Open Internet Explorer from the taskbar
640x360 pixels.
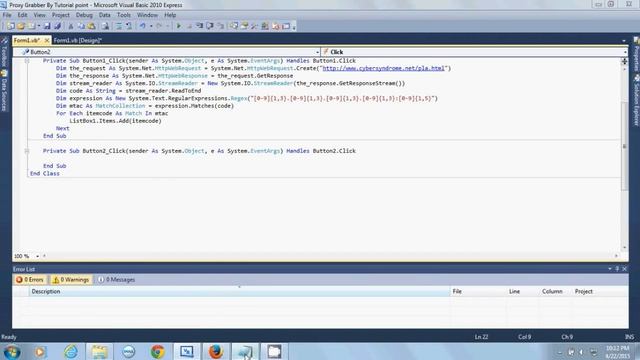coord(71,351)
